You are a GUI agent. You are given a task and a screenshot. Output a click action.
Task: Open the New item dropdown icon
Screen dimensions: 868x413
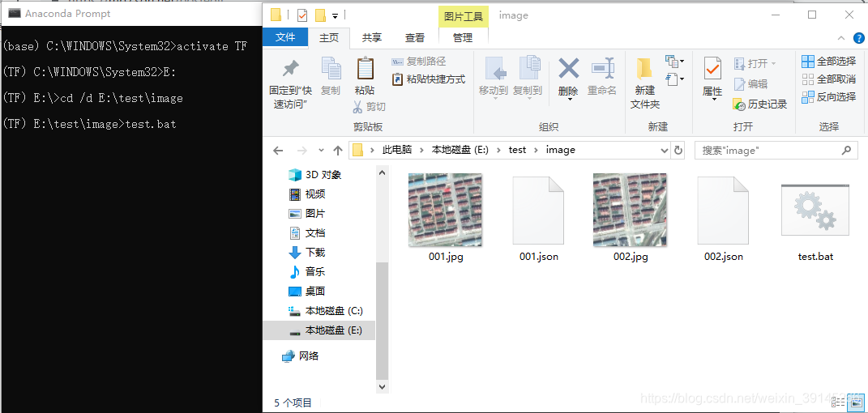coord(675,61)
